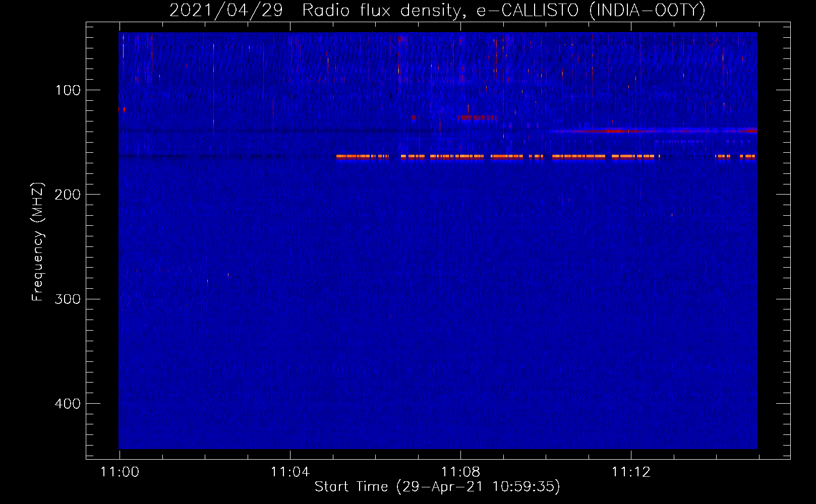Image resolution: width=816 pixels, height=504 pixels.
Task: Click the 11:00 time tick label
Action: tap(120, 472)
